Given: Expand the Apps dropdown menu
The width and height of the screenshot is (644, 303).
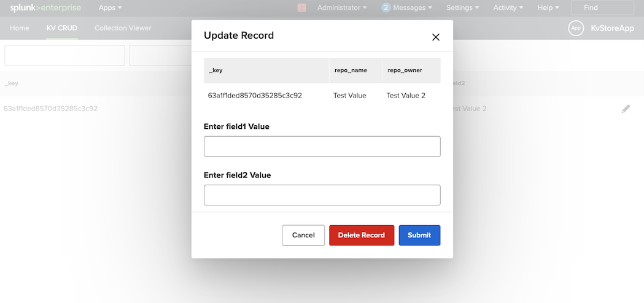Looking at the screenshot, I should coord(110,8).
